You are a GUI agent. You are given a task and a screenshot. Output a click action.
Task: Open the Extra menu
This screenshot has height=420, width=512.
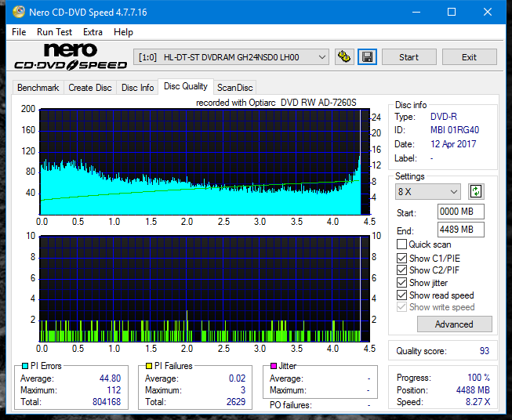(93, 32)
